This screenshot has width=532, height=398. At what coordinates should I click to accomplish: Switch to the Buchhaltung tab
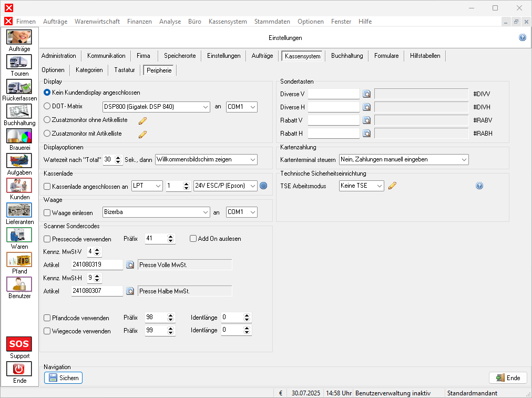[347, 56]
